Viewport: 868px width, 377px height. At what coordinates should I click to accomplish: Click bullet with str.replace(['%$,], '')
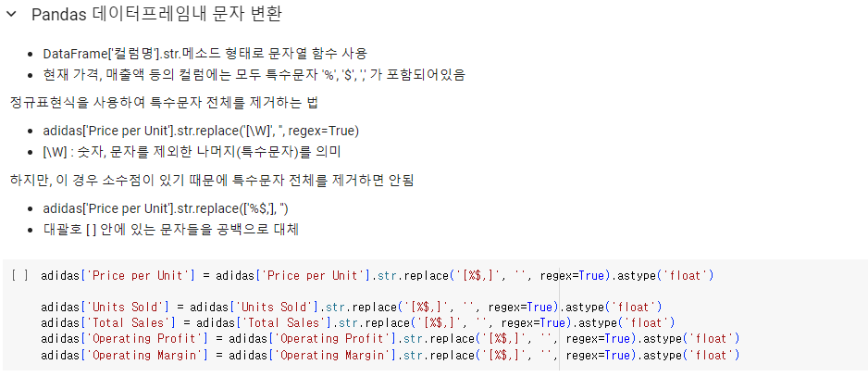[x=166, y=208]
